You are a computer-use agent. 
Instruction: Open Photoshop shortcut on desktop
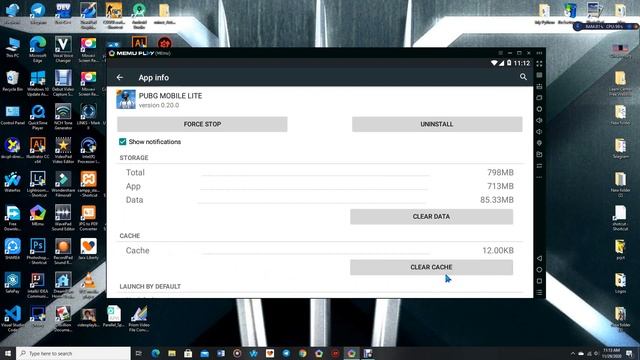click(x=38, y=251)
